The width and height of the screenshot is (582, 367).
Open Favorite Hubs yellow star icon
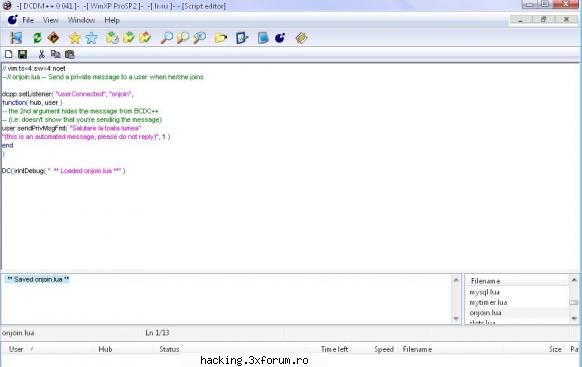point(75,38)
